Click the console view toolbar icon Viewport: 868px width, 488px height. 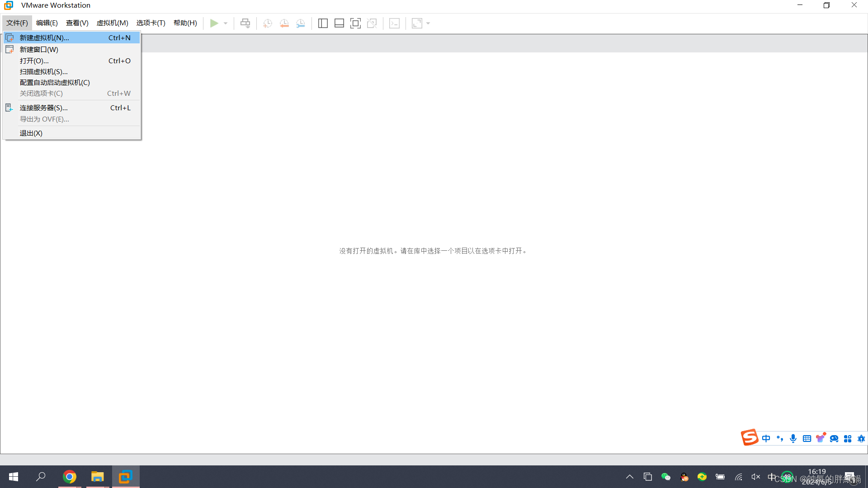pyautogui.click(x=394, y=23)
